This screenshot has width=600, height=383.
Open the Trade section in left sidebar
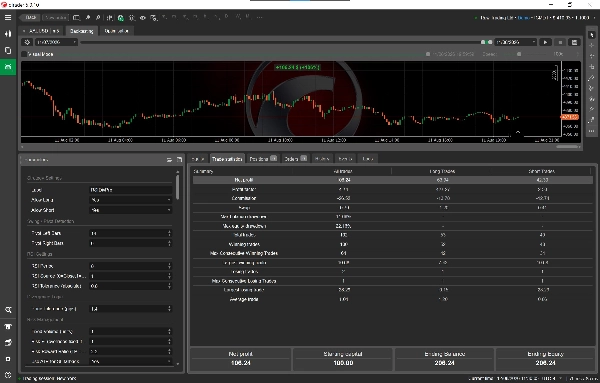point(8,34)
